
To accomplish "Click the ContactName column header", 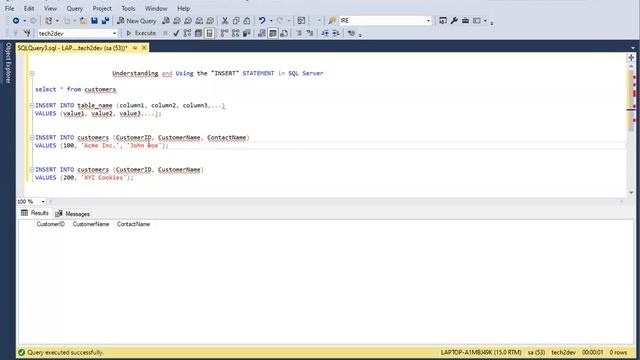I will tap(133, 224).
